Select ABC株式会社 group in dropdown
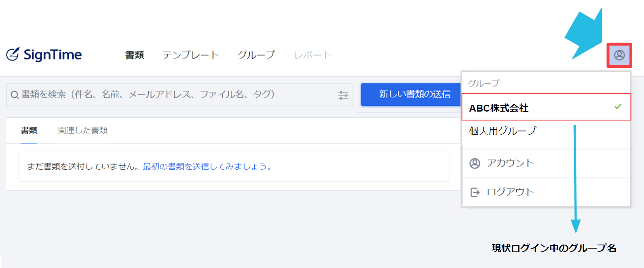The image size is (644, 268). tap(546, 107)
